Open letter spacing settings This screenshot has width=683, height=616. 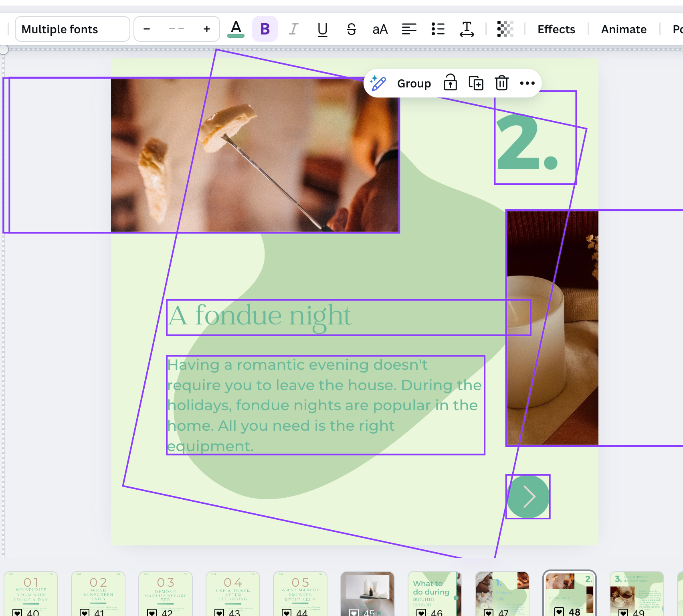467,29
